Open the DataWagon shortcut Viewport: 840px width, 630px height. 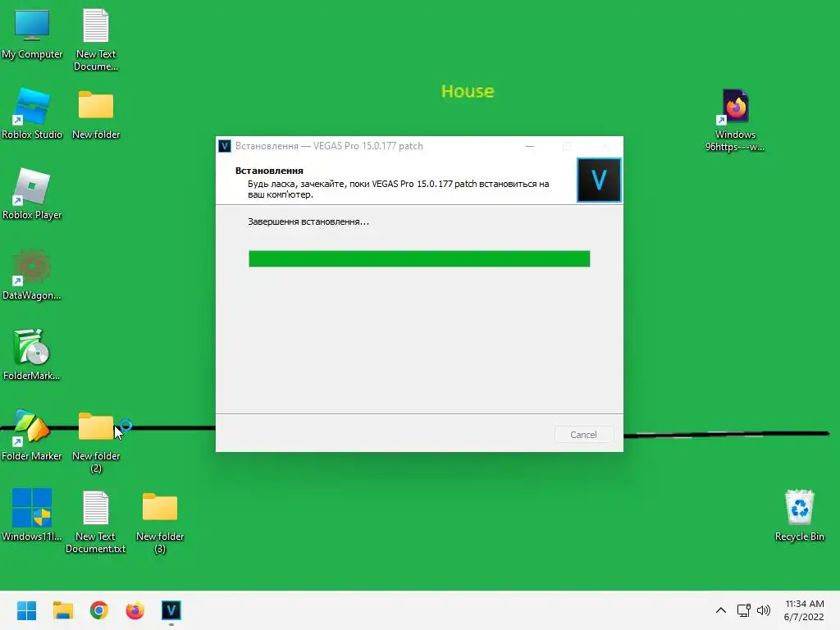coord(32,274)
